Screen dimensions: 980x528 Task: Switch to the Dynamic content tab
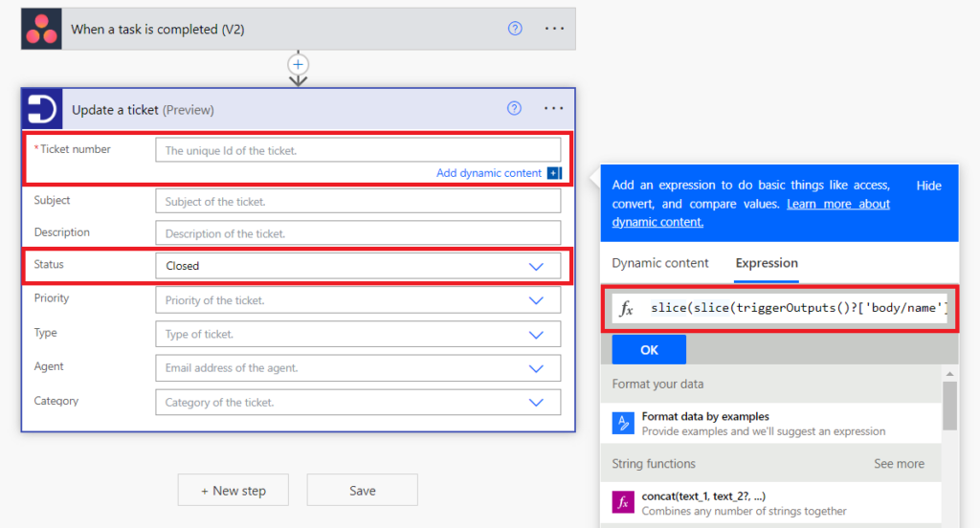660,263
